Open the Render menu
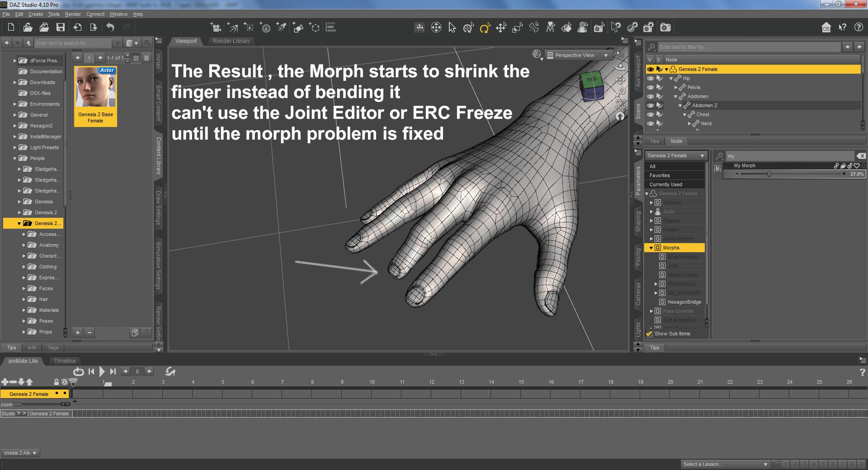Screen dimensions: 868x470 tap(73, 14)
